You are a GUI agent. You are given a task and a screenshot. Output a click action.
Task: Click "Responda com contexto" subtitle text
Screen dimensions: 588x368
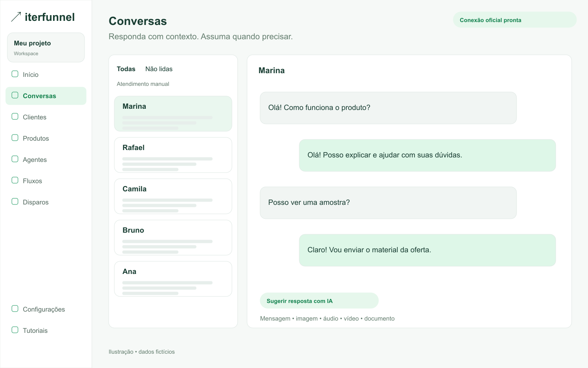click(x=200, y=36)
